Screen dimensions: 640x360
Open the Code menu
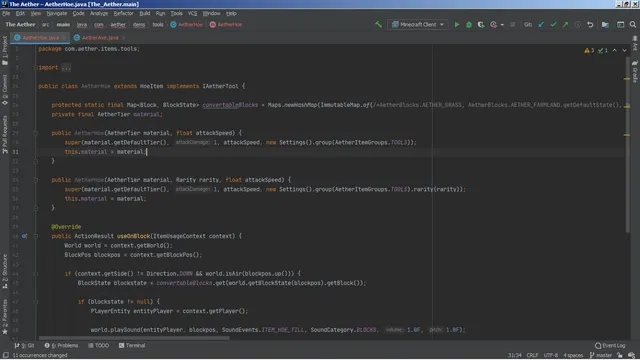coord(78,13)
